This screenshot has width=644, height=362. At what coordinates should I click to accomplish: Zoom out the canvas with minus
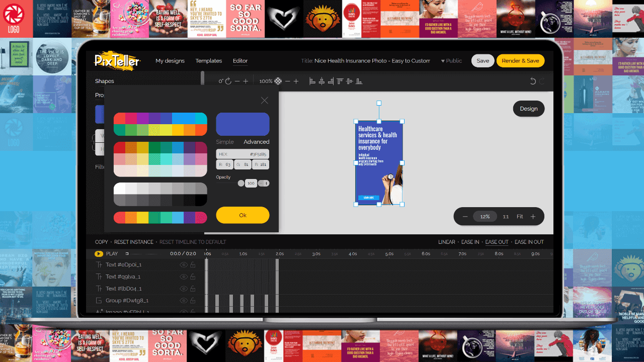pos(465,217)
